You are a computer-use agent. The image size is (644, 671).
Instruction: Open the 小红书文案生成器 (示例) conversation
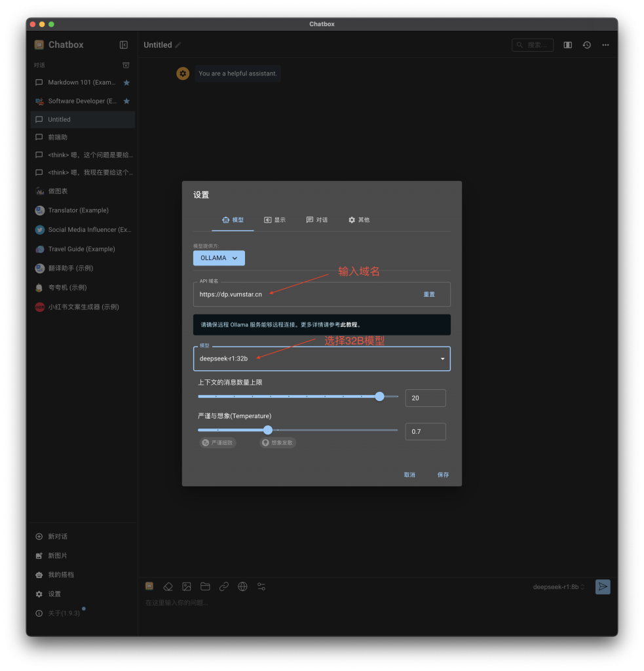coord(83,307)
